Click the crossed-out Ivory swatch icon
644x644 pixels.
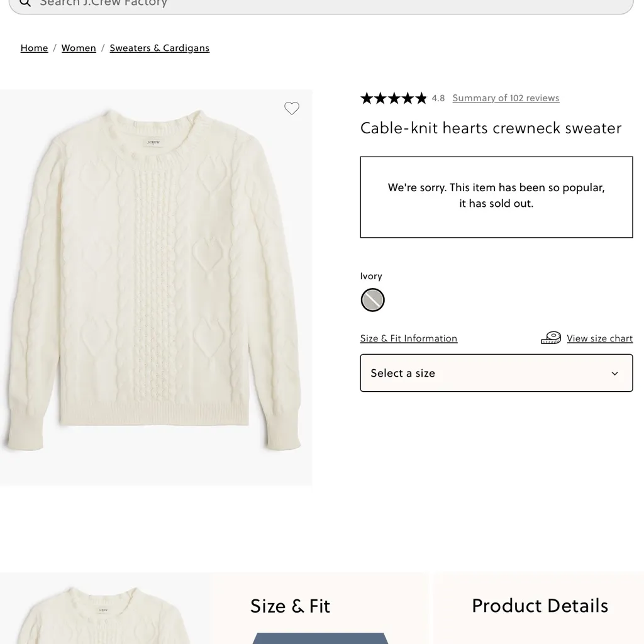[372, 300]
